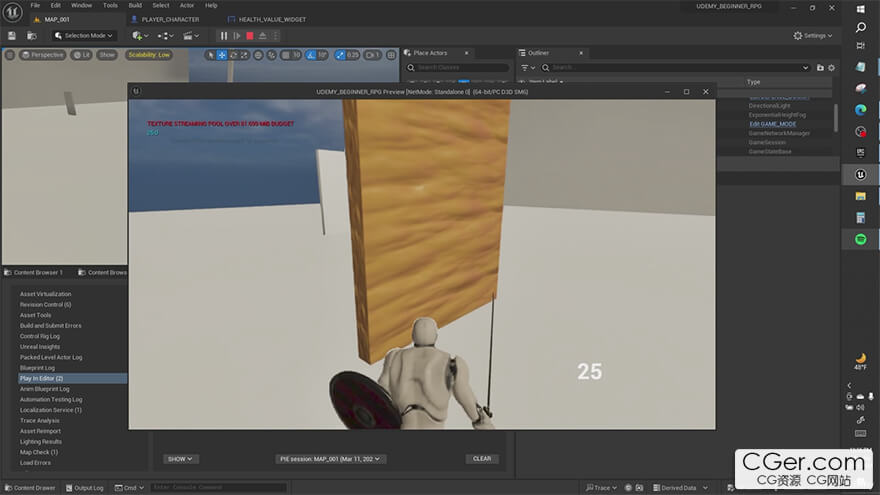The height and width of the screenshot is (495, 880).
Task: Select the Blueprint Log category
Action: [37, 368]
